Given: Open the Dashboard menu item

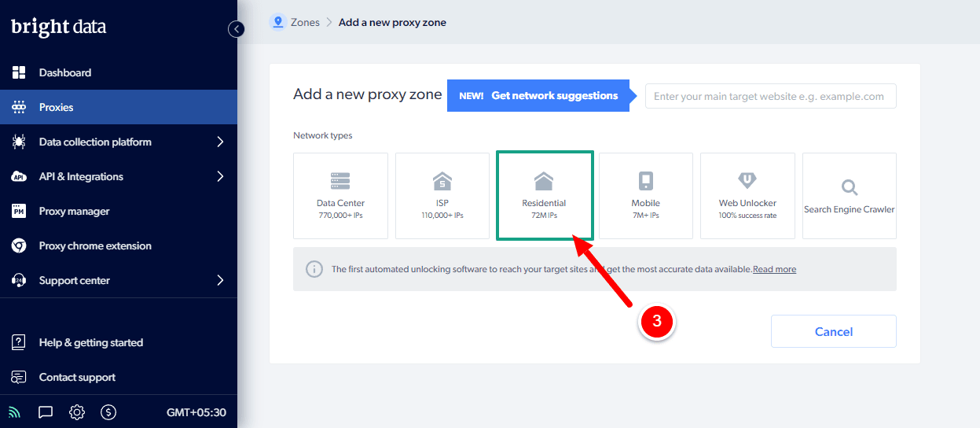Looking at the screenshot, I should [x=65, y=73].
